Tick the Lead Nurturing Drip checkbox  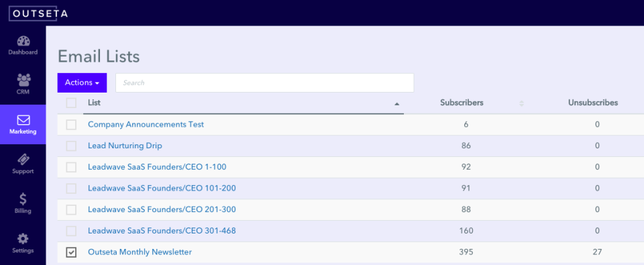tap(72, 146)
